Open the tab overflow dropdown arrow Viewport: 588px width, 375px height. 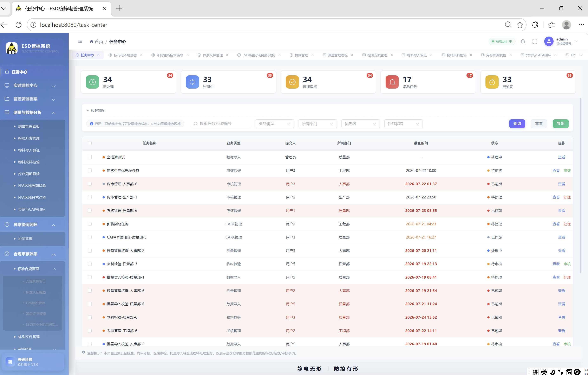(x=581, y=55)
